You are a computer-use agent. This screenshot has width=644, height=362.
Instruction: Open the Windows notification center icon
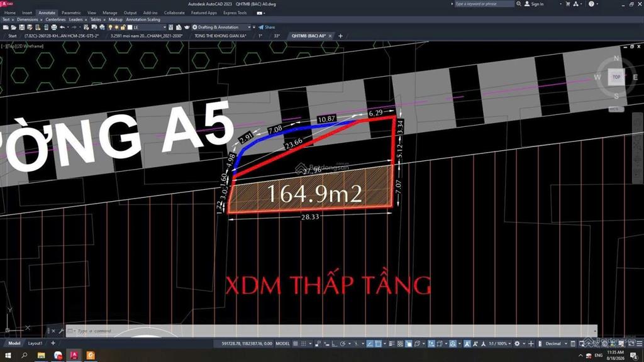(x=635, y=356)
